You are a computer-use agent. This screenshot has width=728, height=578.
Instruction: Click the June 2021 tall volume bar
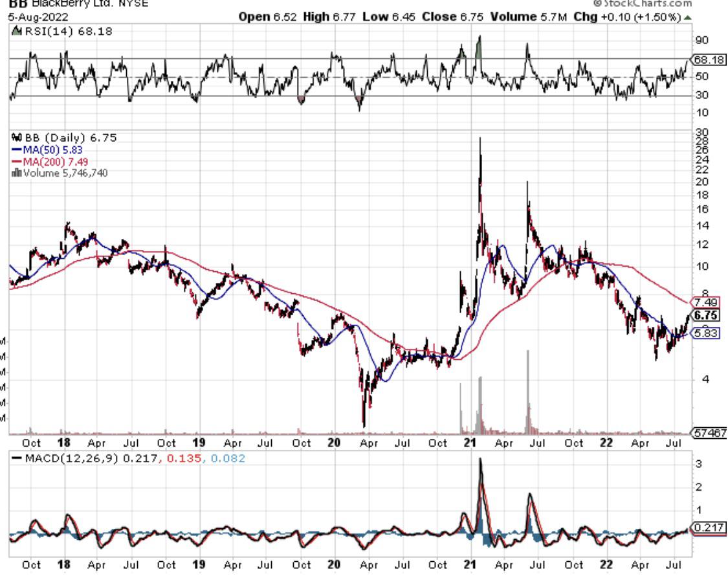point(528,392)
